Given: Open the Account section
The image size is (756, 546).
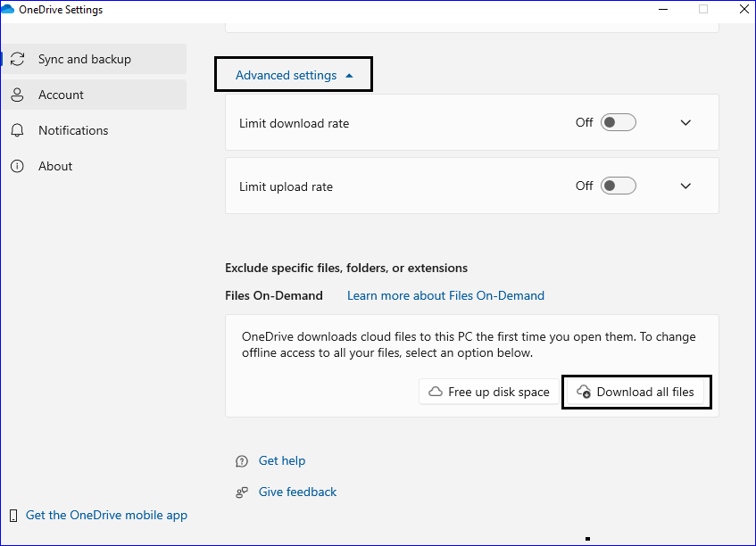Looking at the screenshot, I should [94, 95].
